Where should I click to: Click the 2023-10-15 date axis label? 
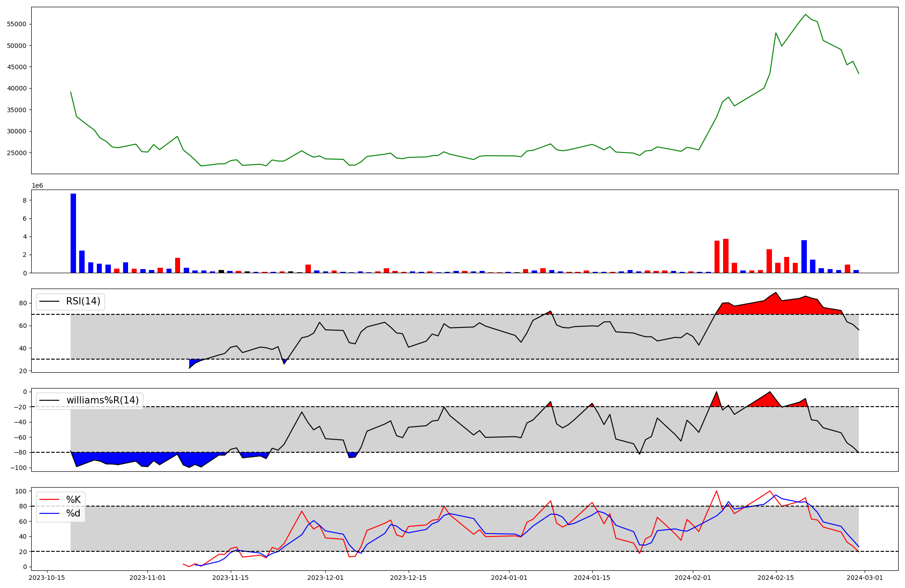[x=47, y=578]
